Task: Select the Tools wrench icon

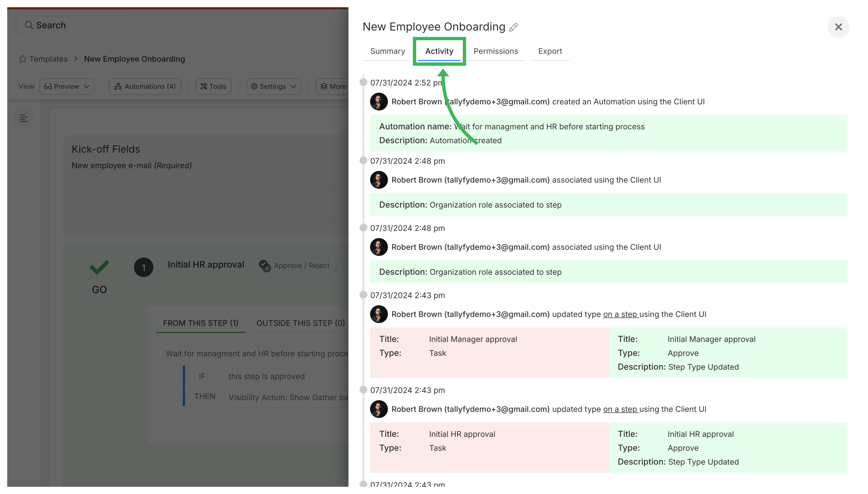Action: [x=204, y=87]
